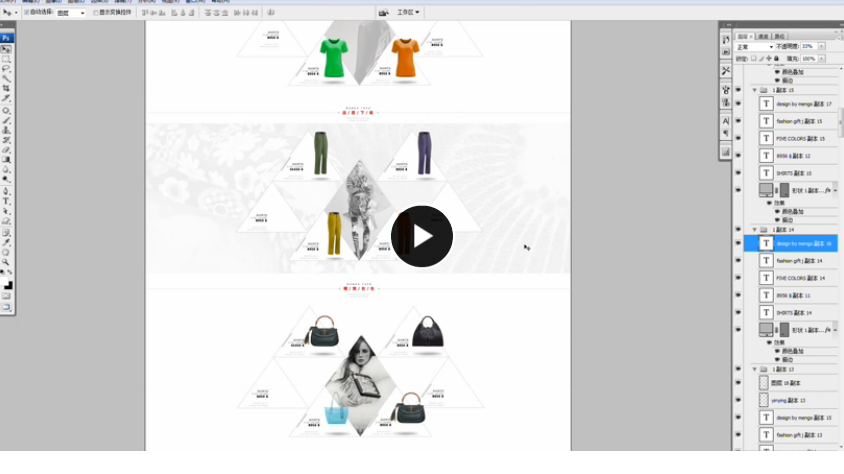This screenshot has height=474, width=844.
Task: Select the Path Selection tool
Action: (x=6, y=211)
